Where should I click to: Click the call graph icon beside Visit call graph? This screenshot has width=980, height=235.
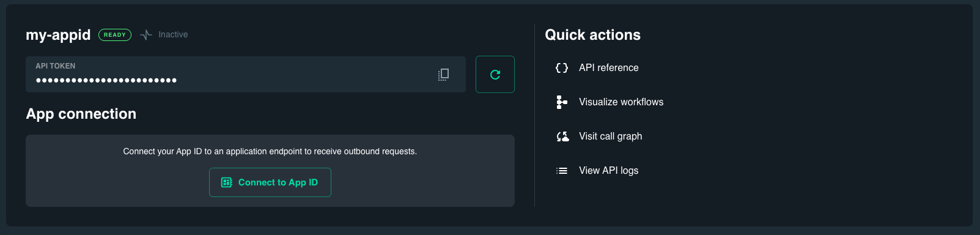point(562,136)
